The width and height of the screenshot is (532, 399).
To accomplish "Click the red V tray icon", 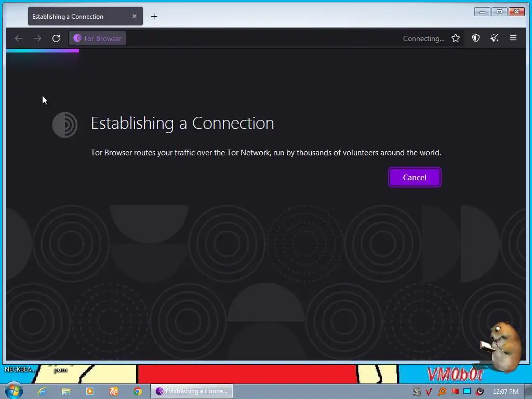I will (x=429, y=392).
